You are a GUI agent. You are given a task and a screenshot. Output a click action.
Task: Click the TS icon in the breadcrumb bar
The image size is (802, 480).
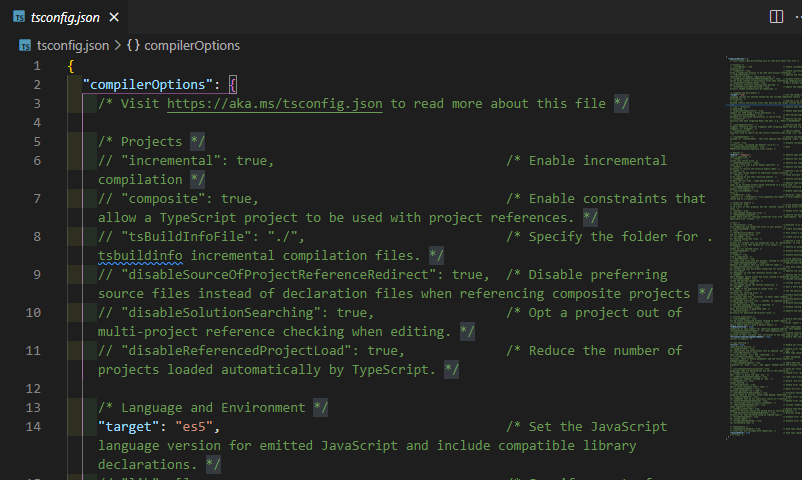coord(25,45)
